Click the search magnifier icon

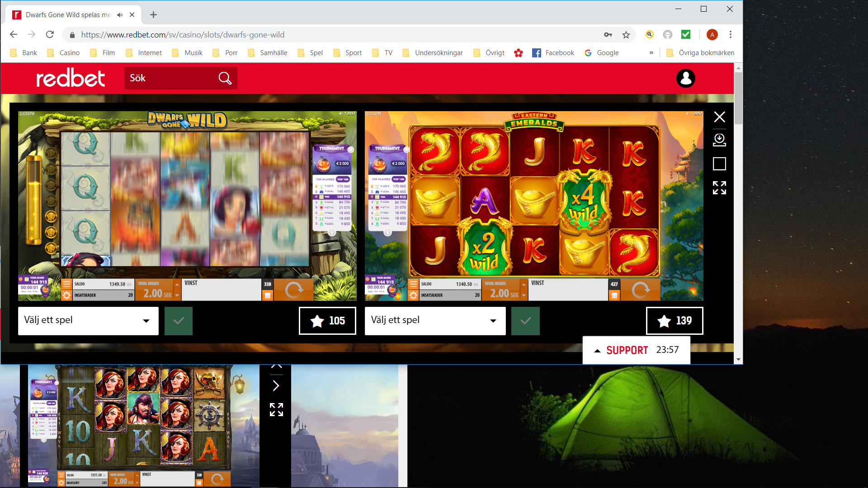click(x=225, y=78)
